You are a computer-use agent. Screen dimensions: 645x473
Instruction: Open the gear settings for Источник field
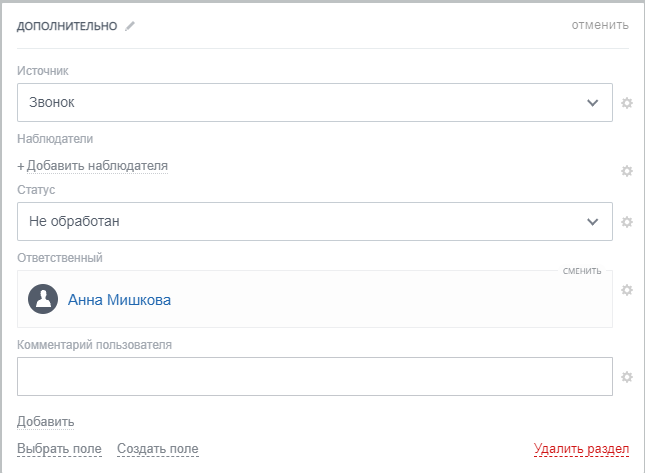pyautogui.click(x=627, y=103)
